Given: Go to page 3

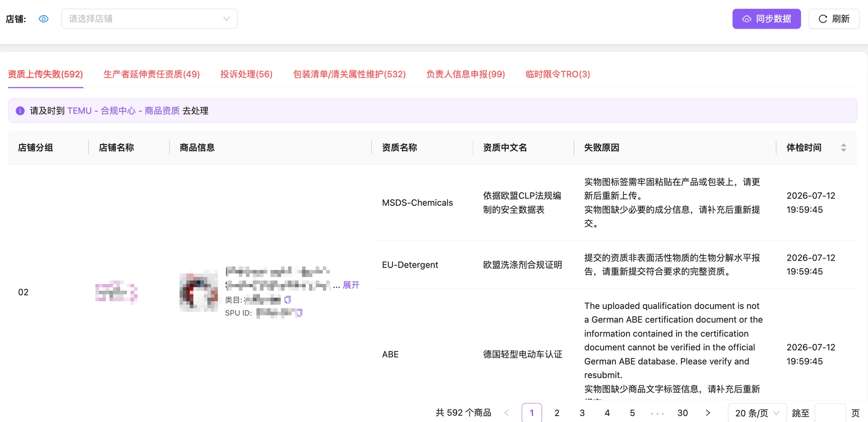Looking at the screenshot, I should click(x=582, y=413).
